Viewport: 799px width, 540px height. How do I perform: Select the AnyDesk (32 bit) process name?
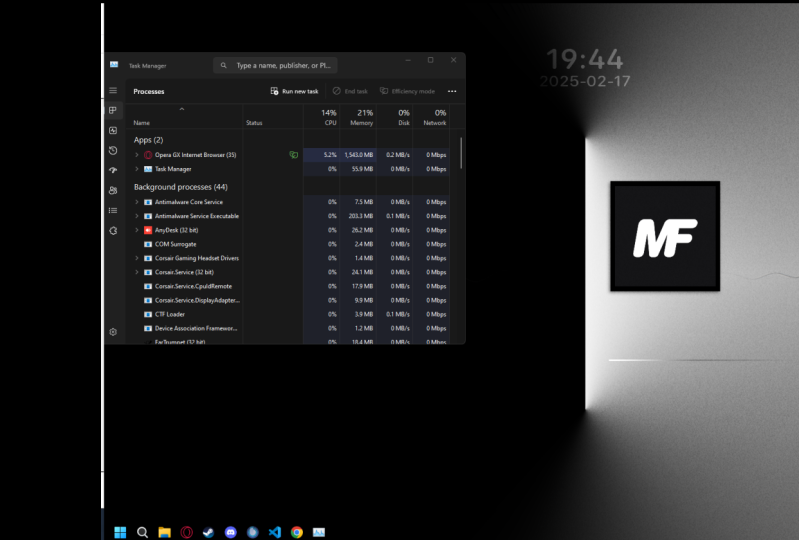[176, 230]
